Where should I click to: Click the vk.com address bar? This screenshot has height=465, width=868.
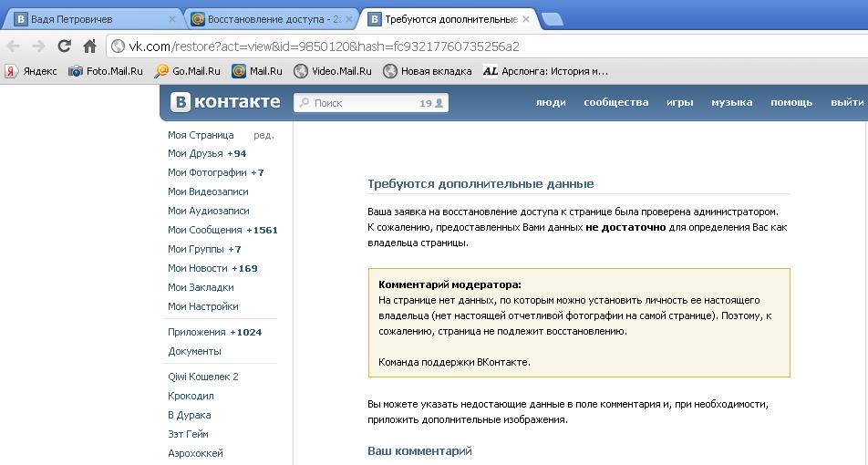pyautogui.click(x=487, y=46)
